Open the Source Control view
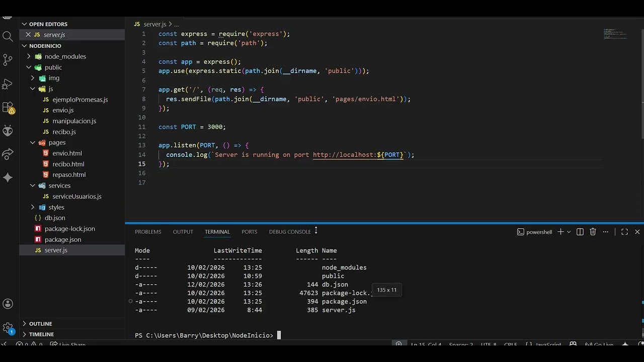 (x=8, y=60)
